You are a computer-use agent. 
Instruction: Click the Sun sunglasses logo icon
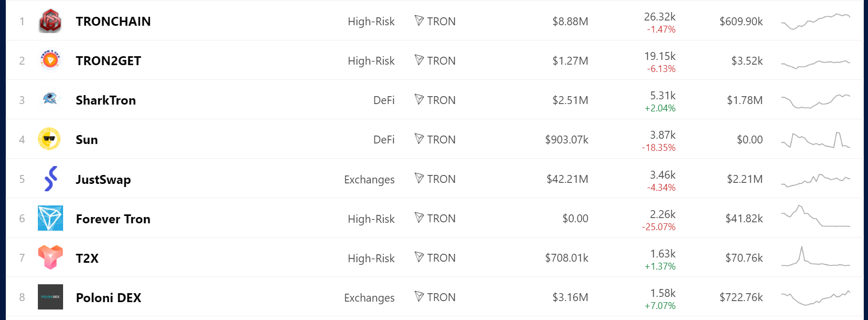pos(49,139)
